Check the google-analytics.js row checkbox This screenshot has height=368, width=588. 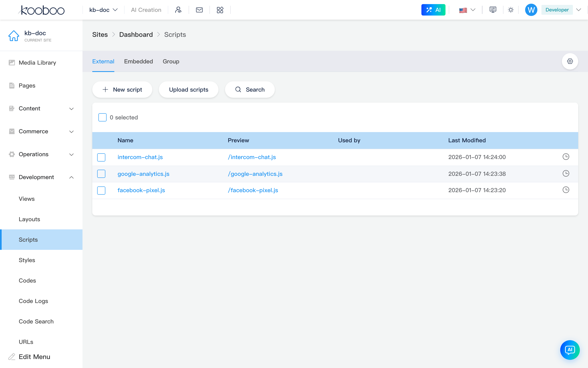coord(101,174)
